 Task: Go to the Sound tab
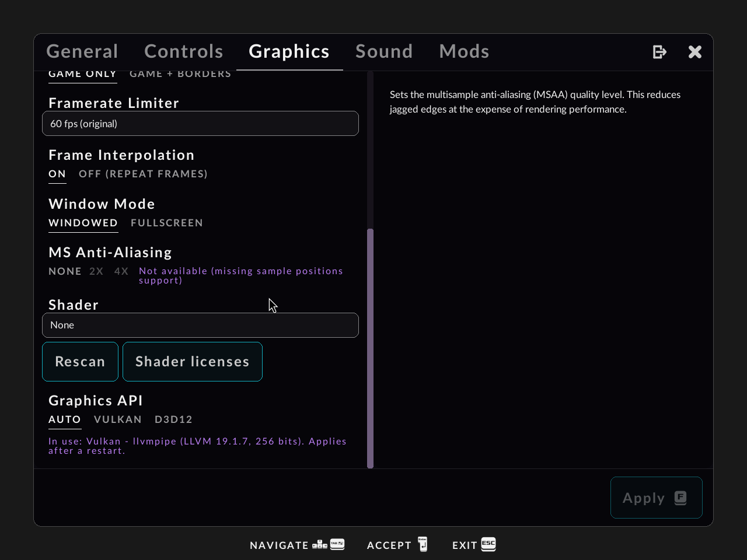tap(384, 51)
